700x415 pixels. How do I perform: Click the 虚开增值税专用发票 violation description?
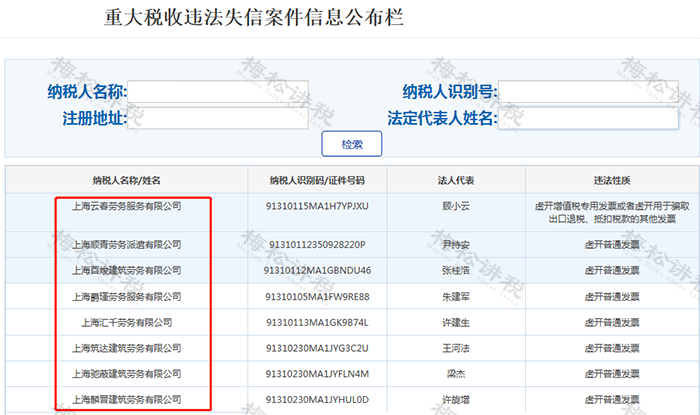[x=612, y=212]
